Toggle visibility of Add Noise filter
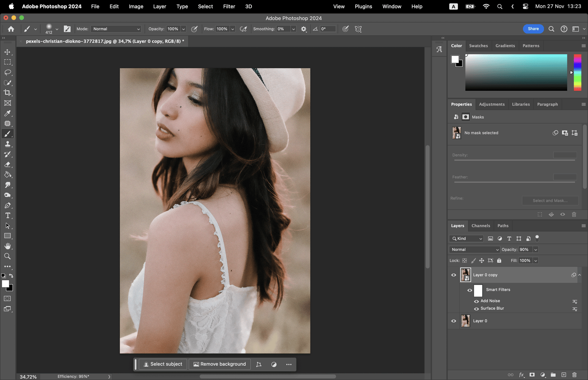Viewport: 588px width, 380px height. point(476,301)
